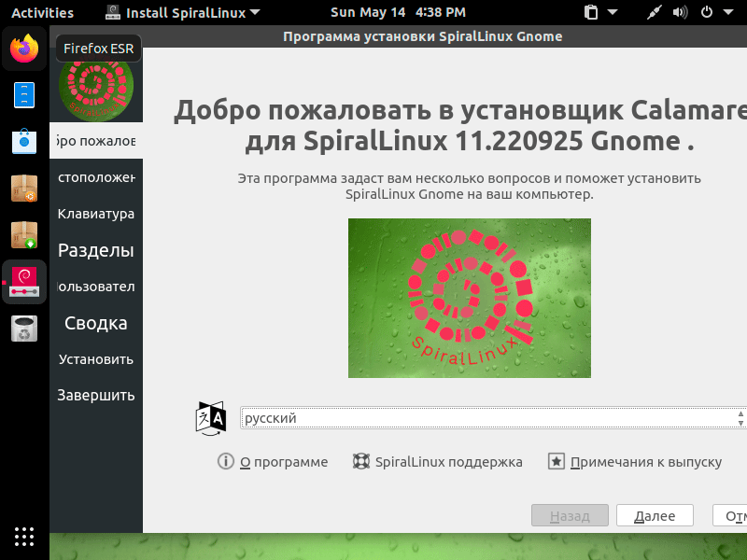Viewport: 747px width, 560px height.
Task: Click the language selector spinner arrows
Action: coord(740,417)
